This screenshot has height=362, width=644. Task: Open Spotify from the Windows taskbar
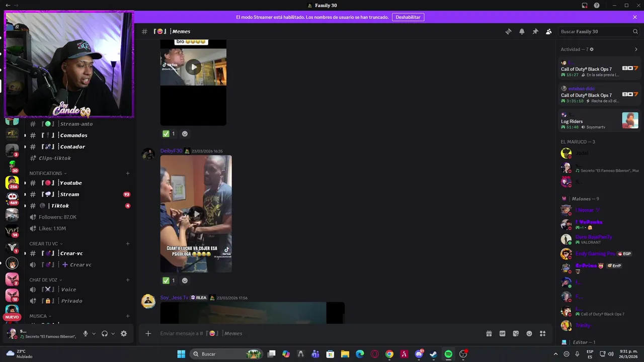click(x=448, y=354)
